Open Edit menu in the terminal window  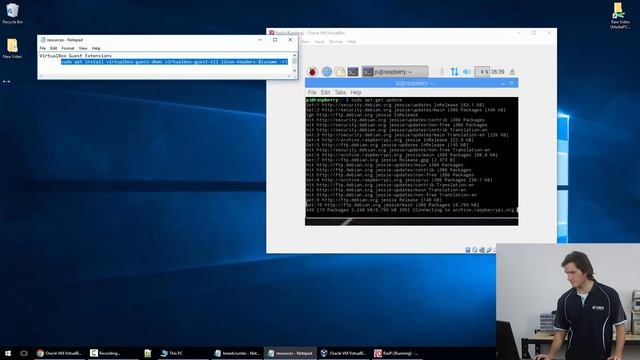[325, 93]
